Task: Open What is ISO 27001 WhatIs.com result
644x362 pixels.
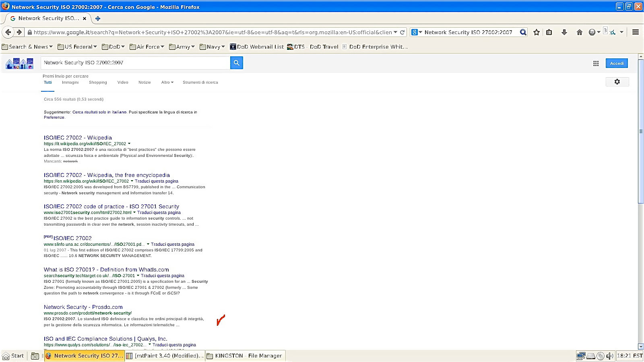Action: tap(106, 269)
